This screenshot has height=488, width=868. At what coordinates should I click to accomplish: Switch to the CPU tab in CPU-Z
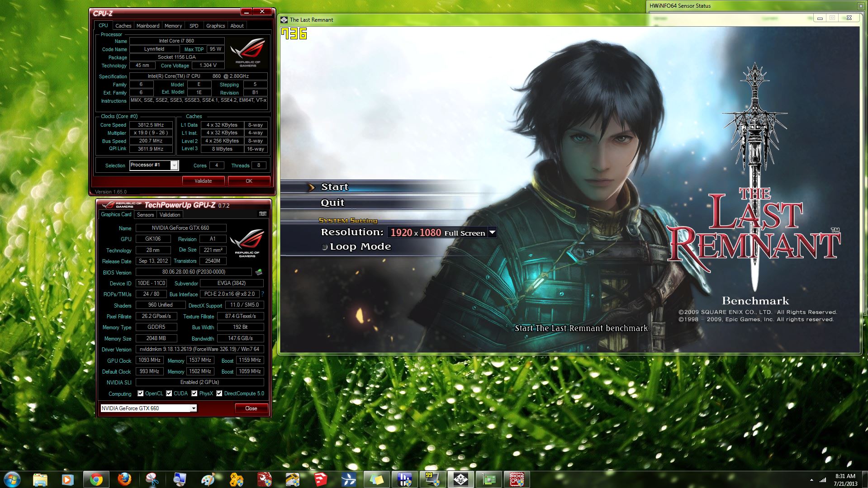(103, 26)
